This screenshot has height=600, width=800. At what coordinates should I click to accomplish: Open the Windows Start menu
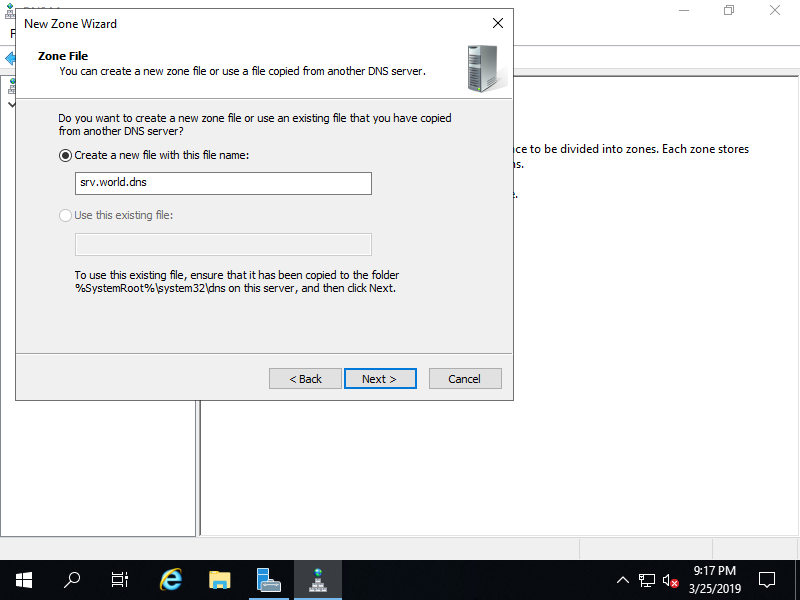tap(24, 580)
